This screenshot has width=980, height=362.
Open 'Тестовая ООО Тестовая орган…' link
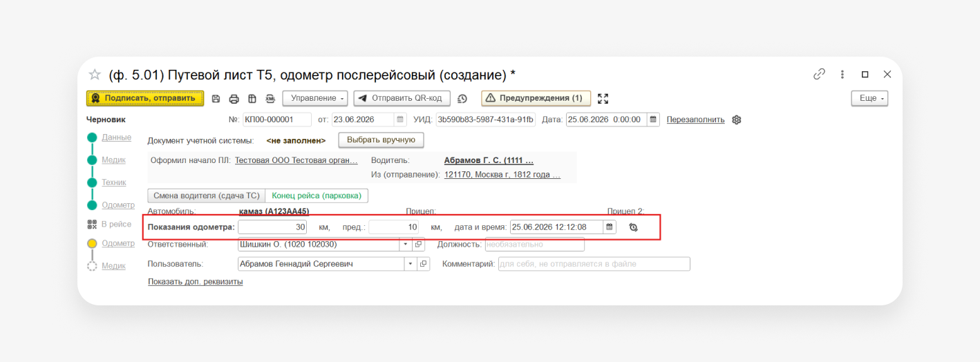point(296,160)
